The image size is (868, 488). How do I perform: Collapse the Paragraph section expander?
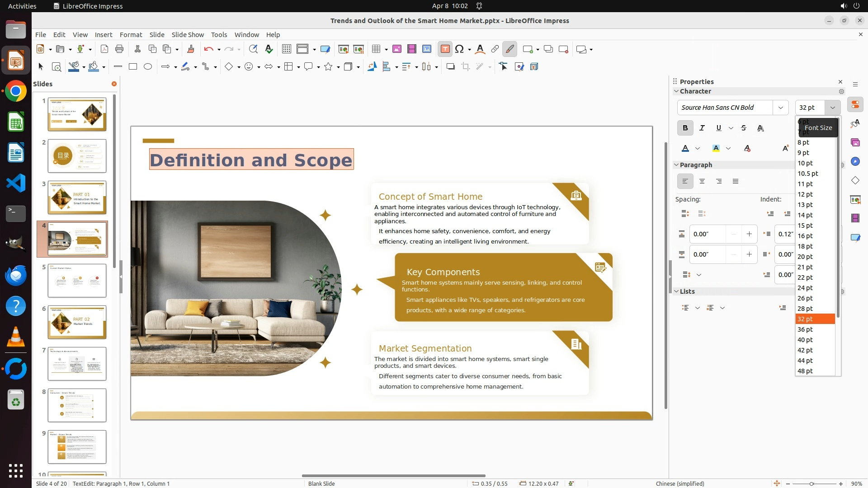coord(677,165)
